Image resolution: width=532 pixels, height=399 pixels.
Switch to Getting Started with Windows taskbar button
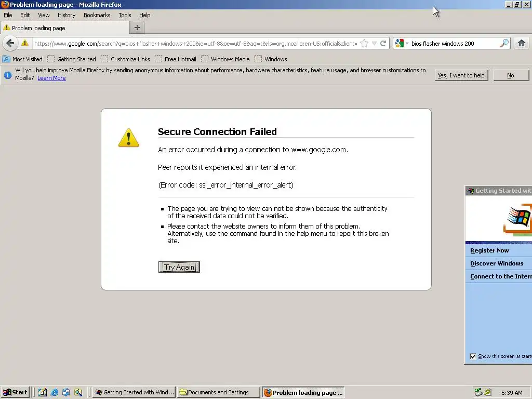tap(134, 392)
